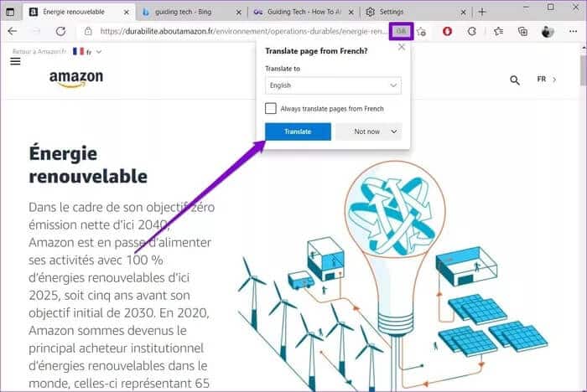The width and height of the screenshot is (587, 392).
Task: Expand the Not now options arrow
Action: point(394,132)
